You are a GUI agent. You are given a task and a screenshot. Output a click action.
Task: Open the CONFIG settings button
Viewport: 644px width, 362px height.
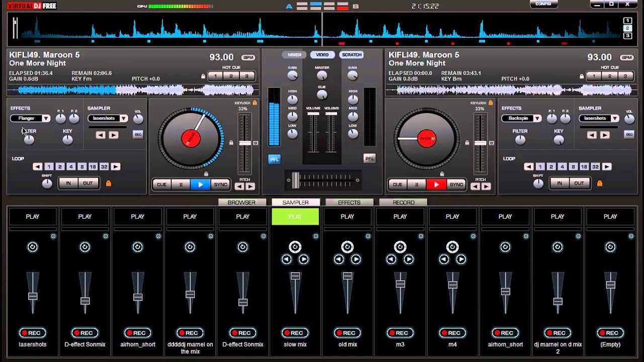click(x=543, y=4)
